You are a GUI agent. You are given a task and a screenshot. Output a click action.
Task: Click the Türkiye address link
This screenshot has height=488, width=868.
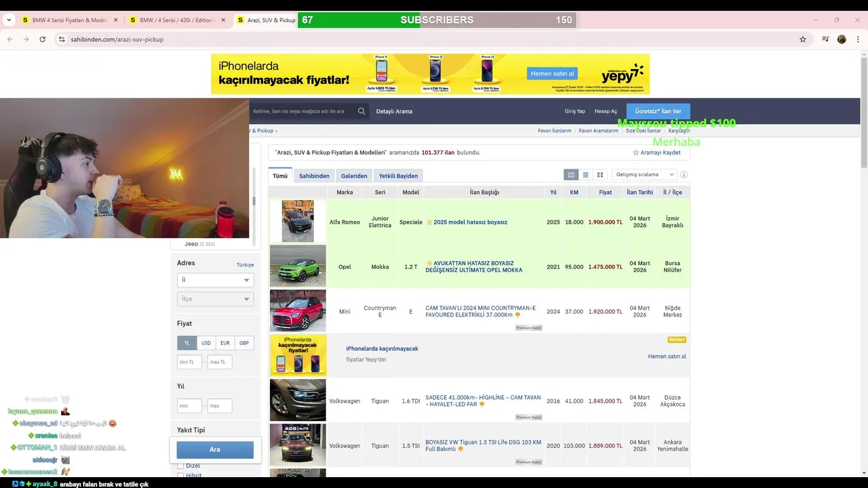(x=245, y=265)
